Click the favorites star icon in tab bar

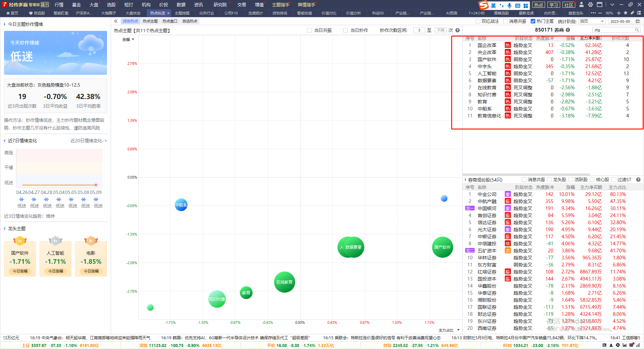coord(626,13)
